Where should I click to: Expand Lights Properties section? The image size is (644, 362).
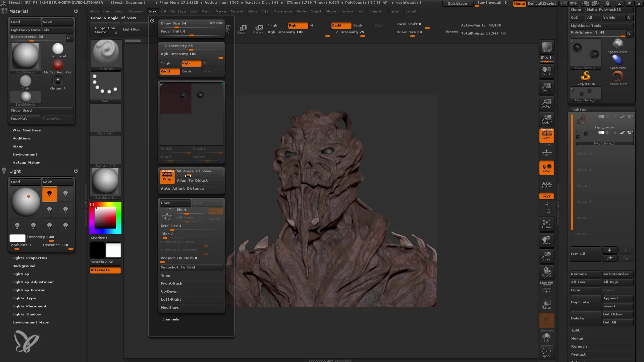(x=30, y=258)
